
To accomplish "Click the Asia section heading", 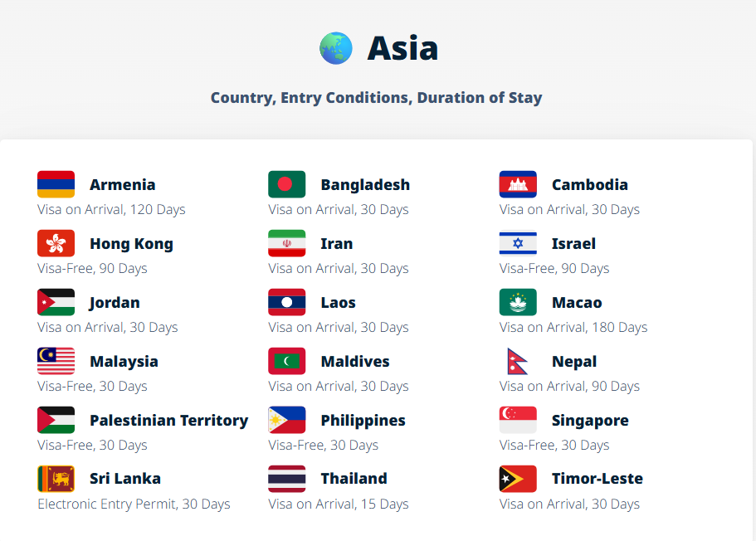I will (x=402, y=48).
